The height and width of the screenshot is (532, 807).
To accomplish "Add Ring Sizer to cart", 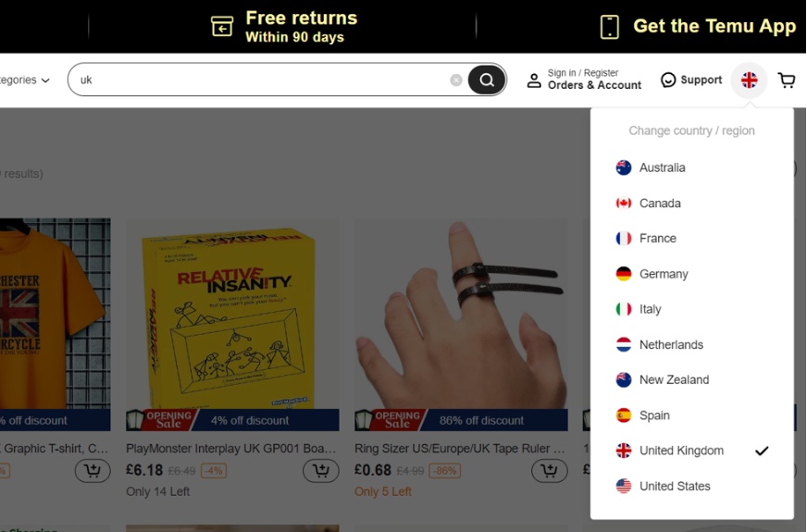I will click(x=549, y=470).
